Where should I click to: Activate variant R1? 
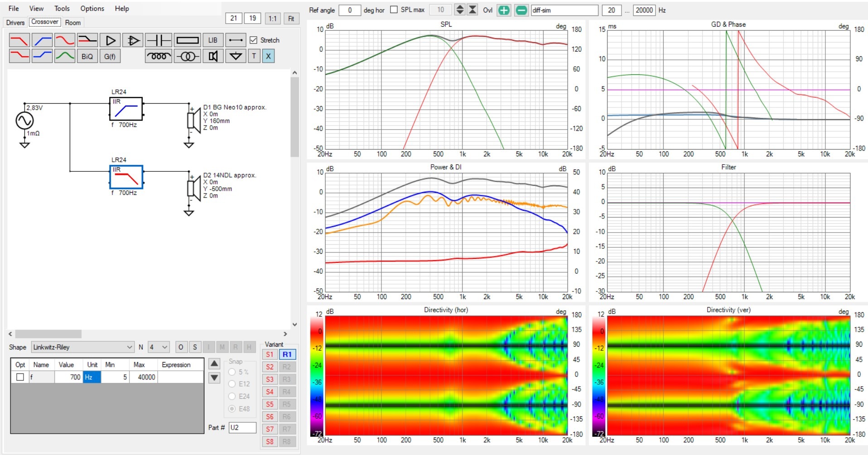coord(287,354)
